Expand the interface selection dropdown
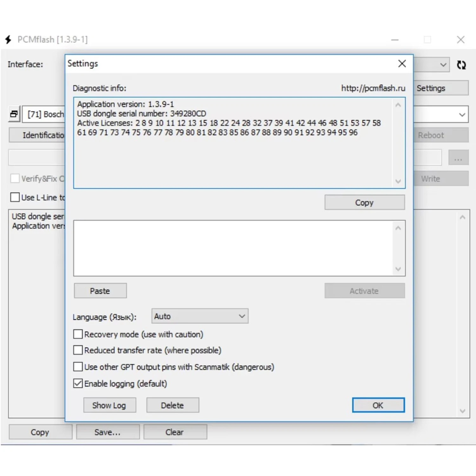Viewport: 476px width, 476px height. point(443,65)
